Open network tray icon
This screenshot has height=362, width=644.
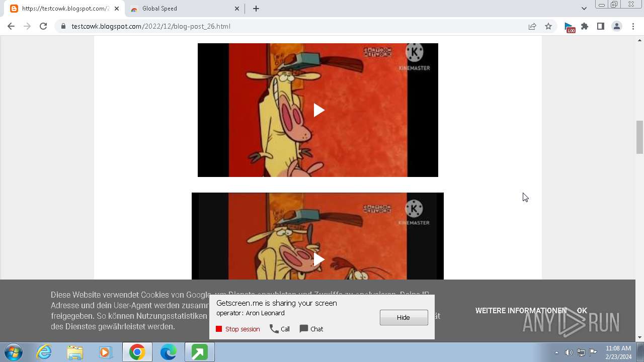pos(581,352)
